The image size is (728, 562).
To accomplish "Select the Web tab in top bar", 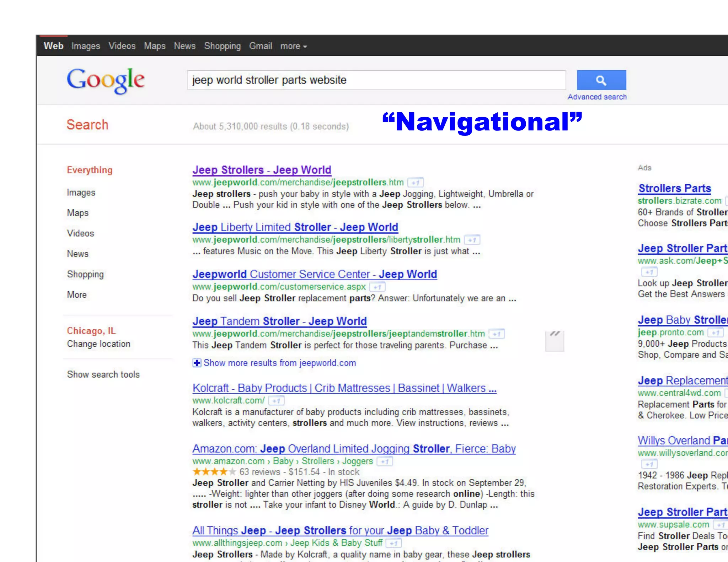I will click(54, 46).
